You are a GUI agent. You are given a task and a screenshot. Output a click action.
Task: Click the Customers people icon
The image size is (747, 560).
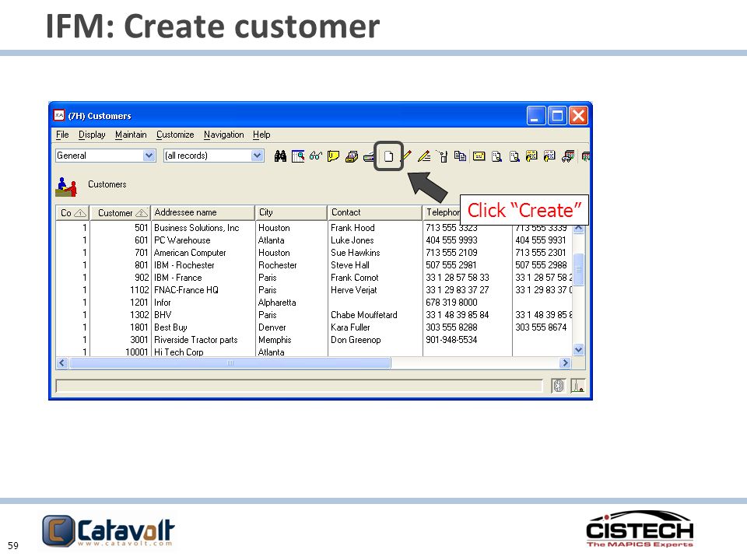67,187
